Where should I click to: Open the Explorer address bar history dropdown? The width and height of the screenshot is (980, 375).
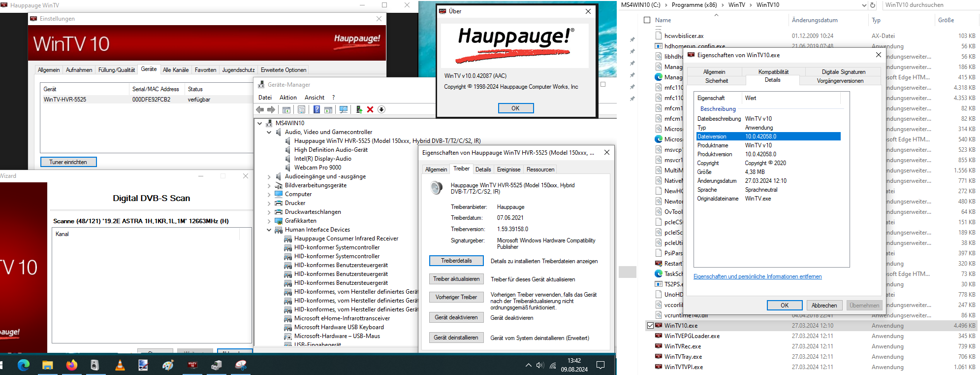[864, 5]
